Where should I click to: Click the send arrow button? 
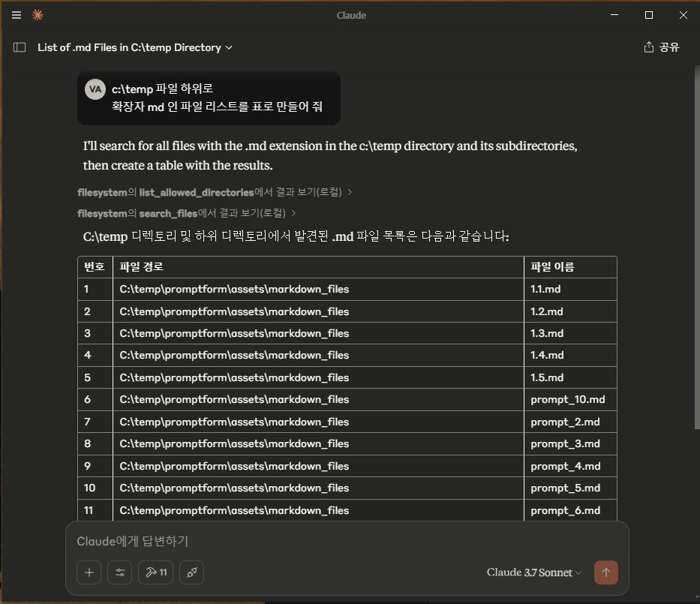point(605,572)
